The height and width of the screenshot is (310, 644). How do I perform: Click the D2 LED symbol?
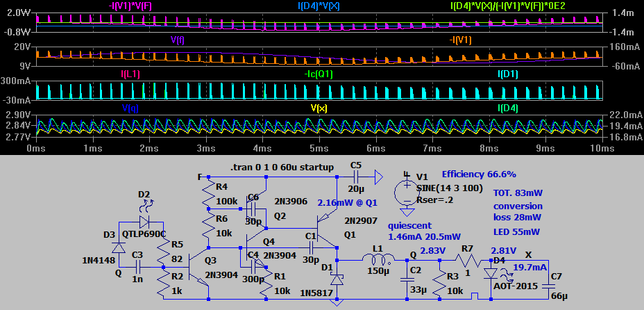pyautogui.click(x=144, y=221)
